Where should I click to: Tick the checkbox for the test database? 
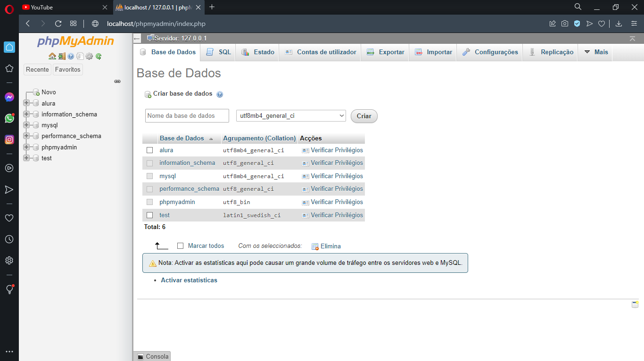[150, 215]
